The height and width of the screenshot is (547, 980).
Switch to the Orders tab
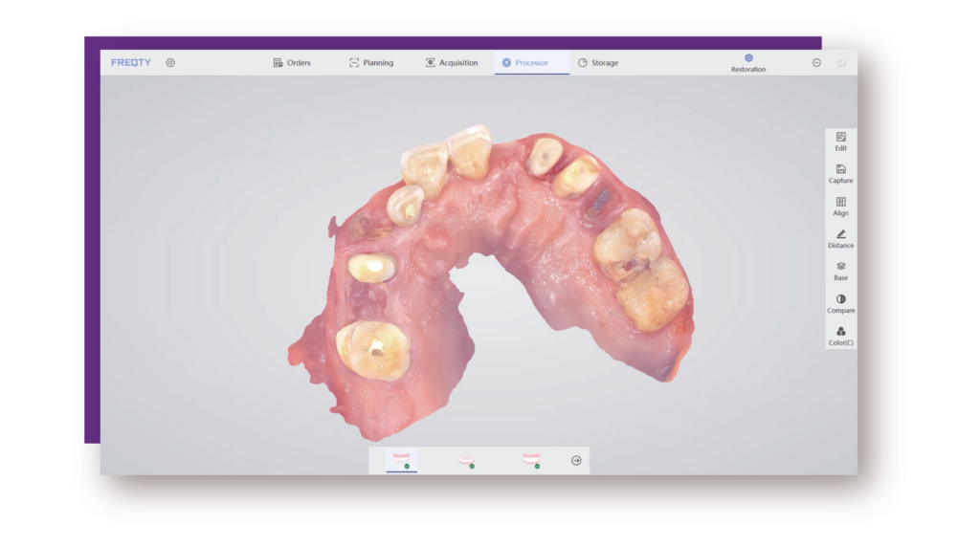(x=292, y=62)
